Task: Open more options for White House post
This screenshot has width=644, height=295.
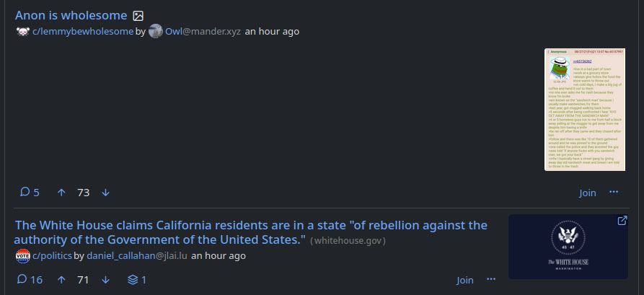Action: 491,280
